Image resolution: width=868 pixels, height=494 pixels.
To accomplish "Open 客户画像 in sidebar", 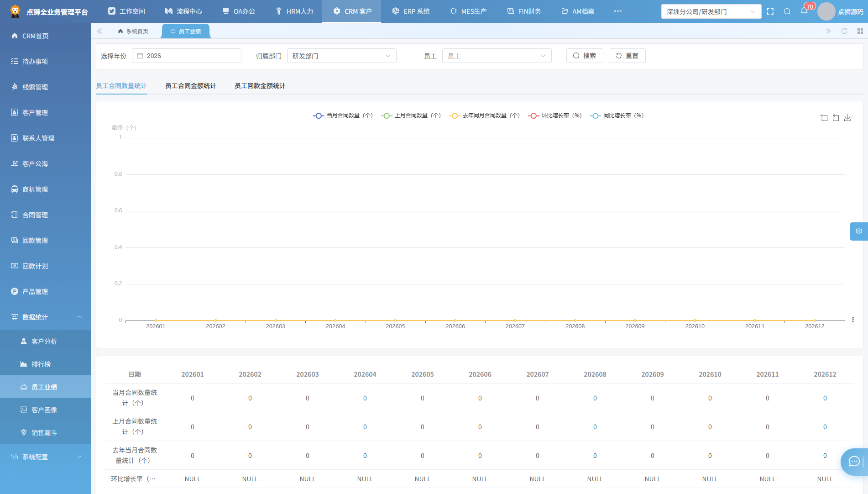I will (45, 410).
